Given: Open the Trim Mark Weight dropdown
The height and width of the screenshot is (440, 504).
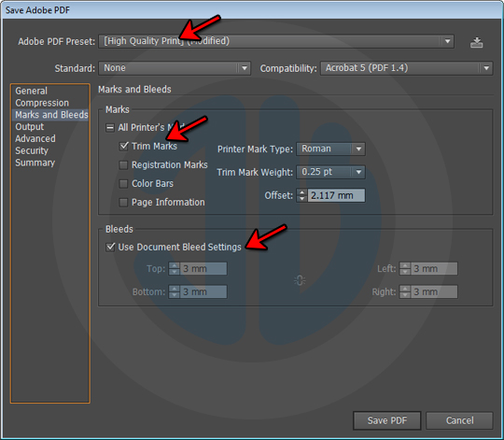Looking at the screenshot, I should click(x=330, y=172).
